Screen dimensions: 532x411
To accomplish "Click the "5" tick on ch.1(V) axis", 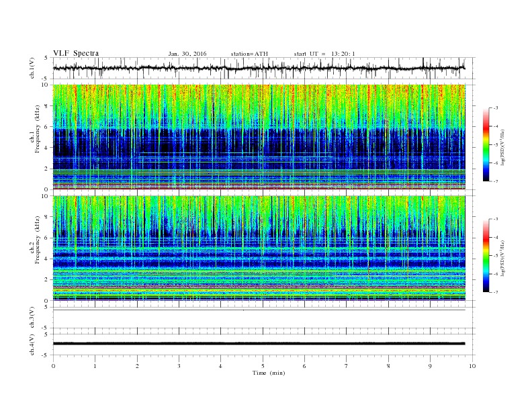I will [x=46, y=58].
